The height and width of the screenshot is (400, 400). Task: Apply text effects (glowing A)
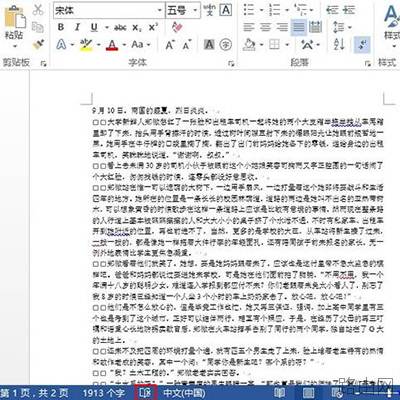point(61,44)
